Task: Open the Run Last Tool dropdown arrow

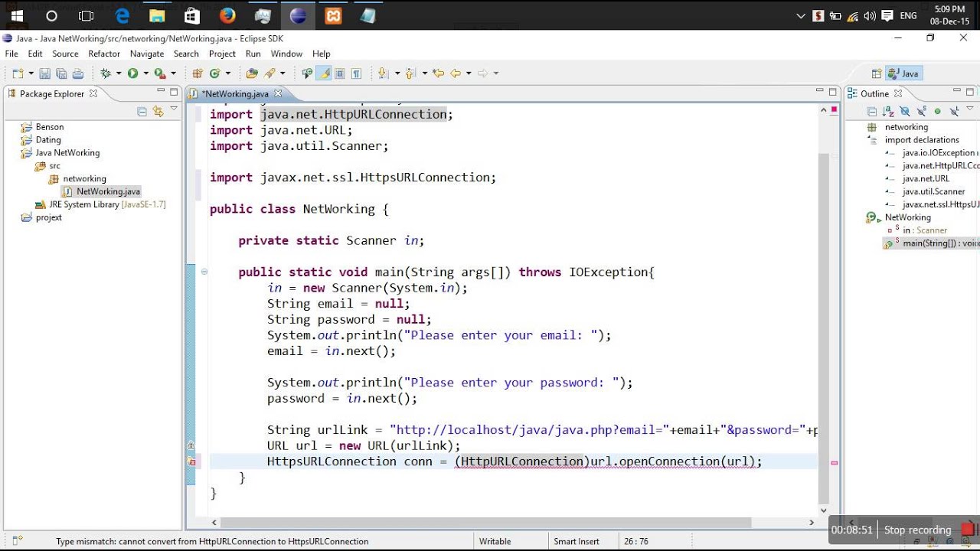Action: coord(173,73)
